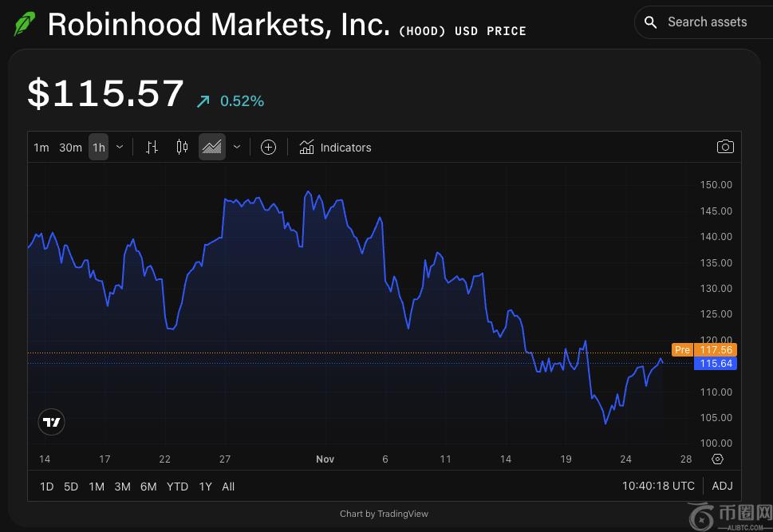Image resolution: width=773 pixels, height=532 pixels.
Task: Select the bar chart style icon
Action: point(152,147)
